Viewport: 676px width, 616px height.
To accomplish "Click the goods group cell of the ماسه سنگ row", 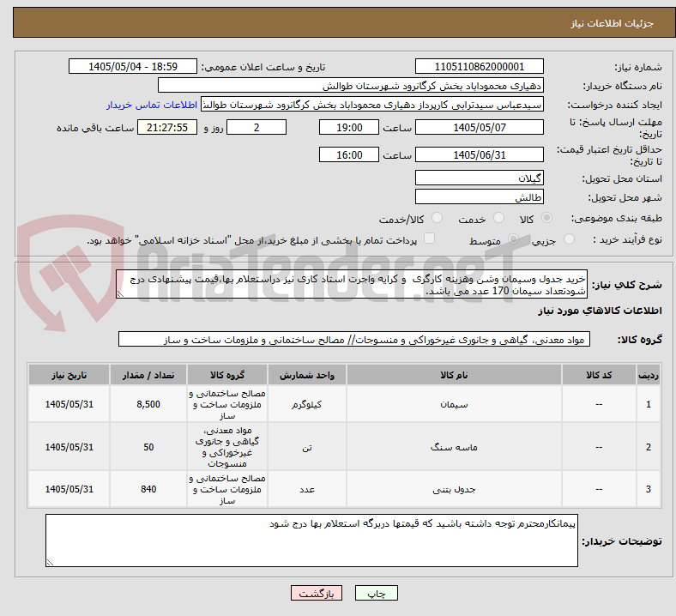I will [x=227, y=447].
